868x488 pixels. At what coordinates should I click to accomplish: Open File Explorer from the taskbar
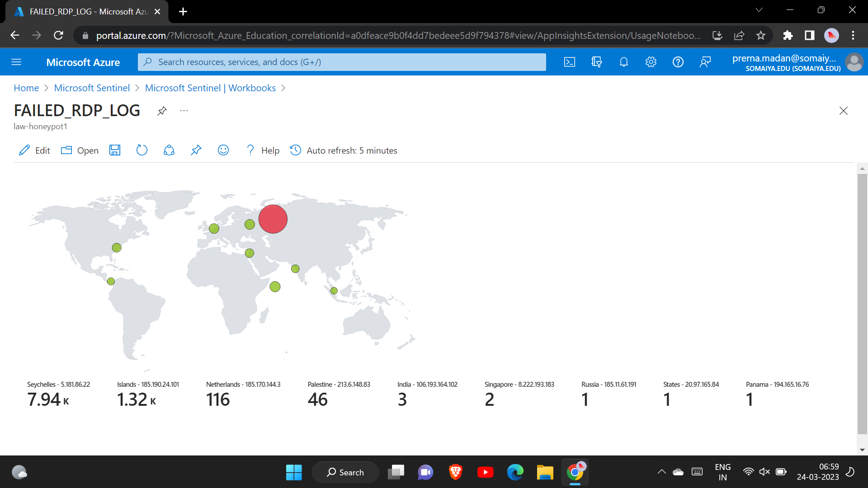545,472
